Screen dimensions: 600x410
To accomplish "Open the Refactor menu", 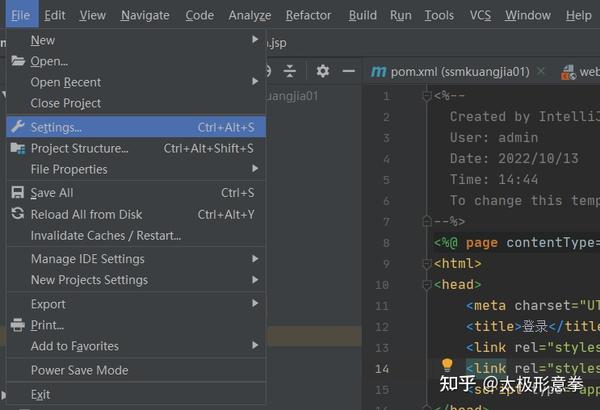I will [x=308, y=15].
